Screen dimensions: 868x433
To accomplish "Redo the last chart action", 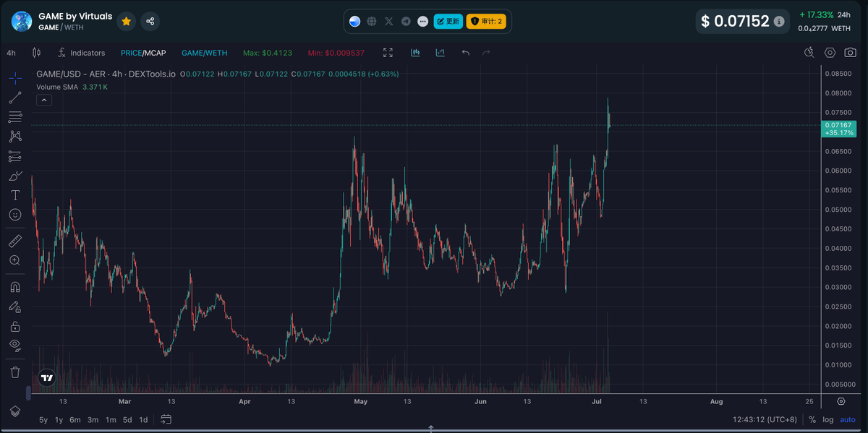I will click(x=486, y=53).
